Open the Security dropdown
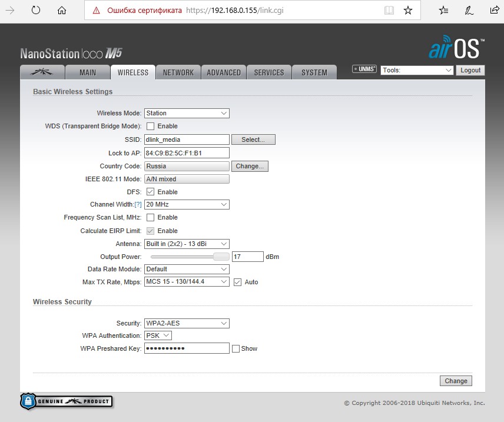504x422 pixels. tap(187, 323)
